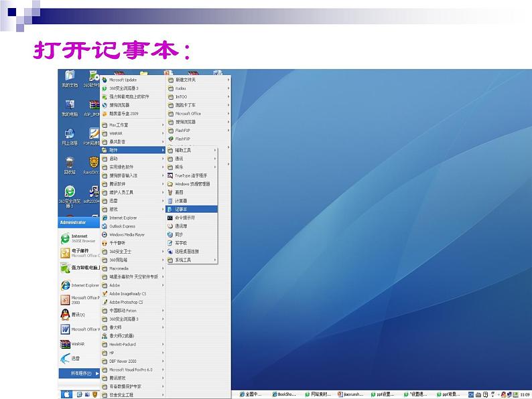532x399 pixels.
Task: Open the Microsoft Office folder entry
Action: [x=198, y=114]
